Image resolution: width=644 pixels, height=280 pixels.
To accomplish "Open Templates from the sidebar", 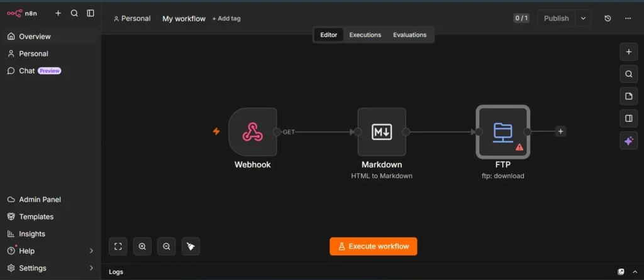I will [50, 217].
